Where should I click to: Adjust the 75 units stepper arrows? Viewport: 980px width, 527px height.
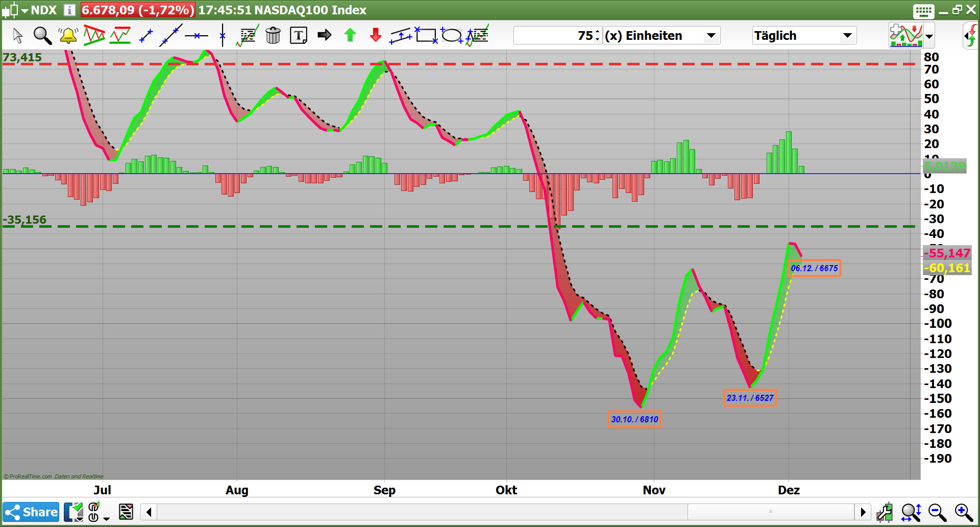coord(598,36)
